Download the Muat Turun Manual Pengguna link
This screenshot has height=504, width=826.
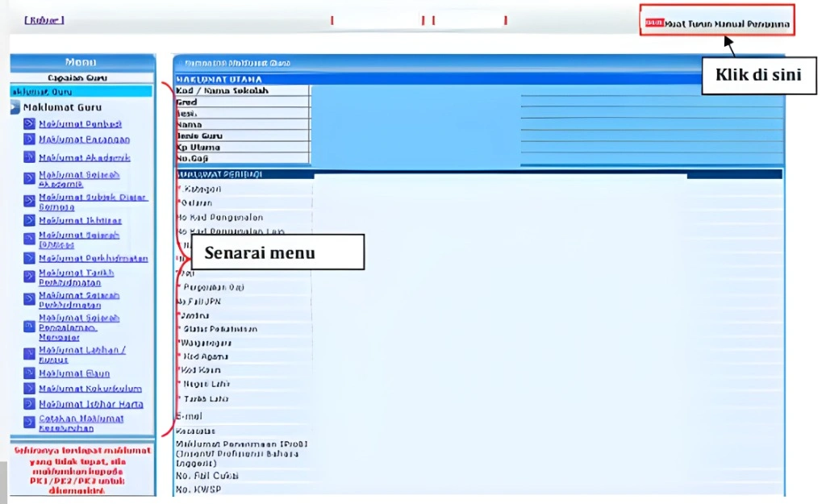point(726,24)
